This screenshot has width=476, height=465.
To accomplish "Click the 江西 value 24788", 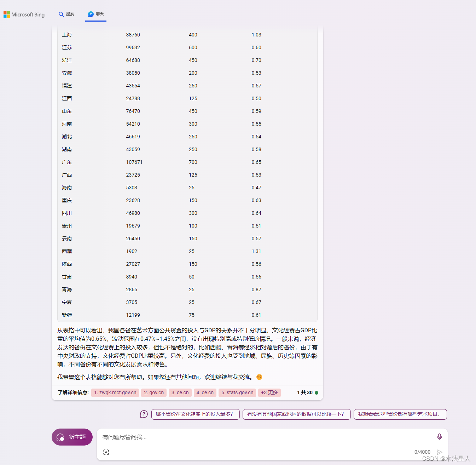I will tap(133, 98).
